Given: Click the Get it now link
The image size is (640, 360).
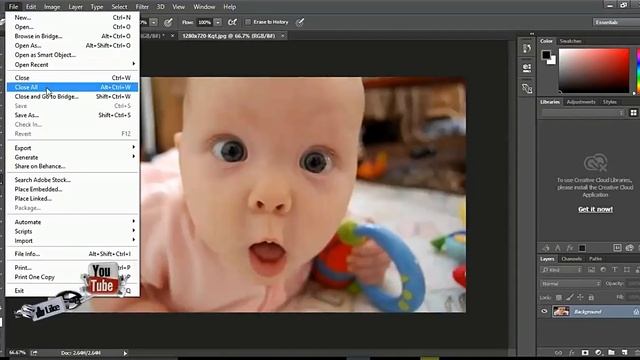Looking at the screenshot, I should (x=595, y=209).
